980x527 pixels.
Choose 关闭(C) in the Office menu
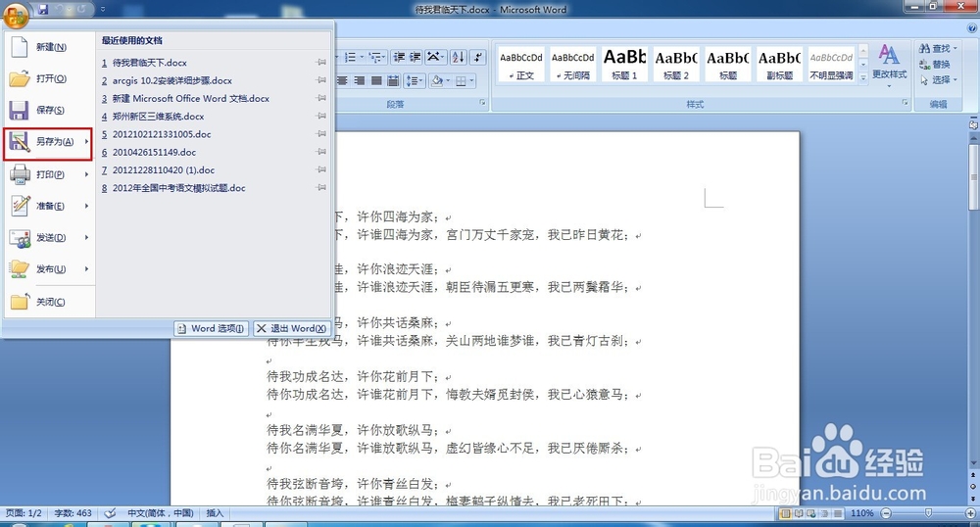coord(49,302)
